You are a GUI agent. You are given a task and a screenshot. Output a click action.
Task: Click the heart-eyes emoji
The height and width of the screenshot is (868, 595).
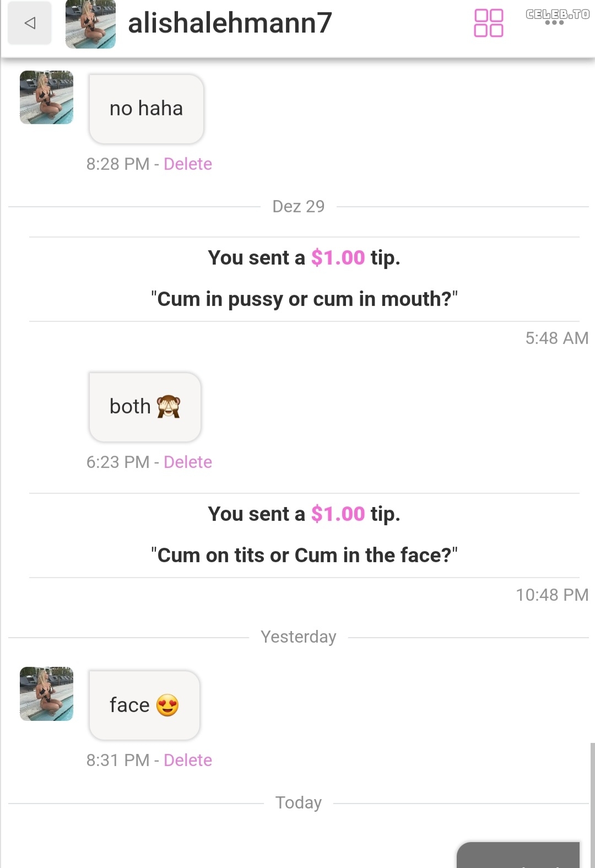tap(167, 705)
